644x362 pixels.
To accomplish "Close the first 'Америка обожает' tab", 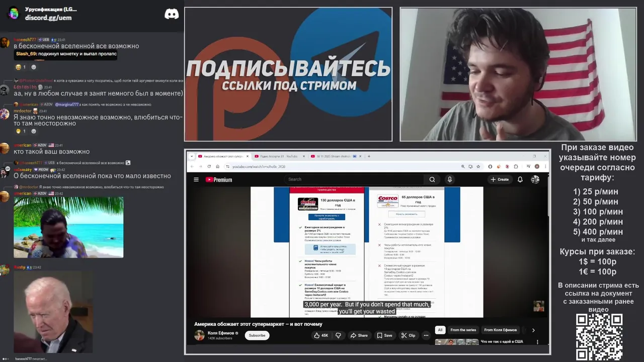I will click(248, 156).
